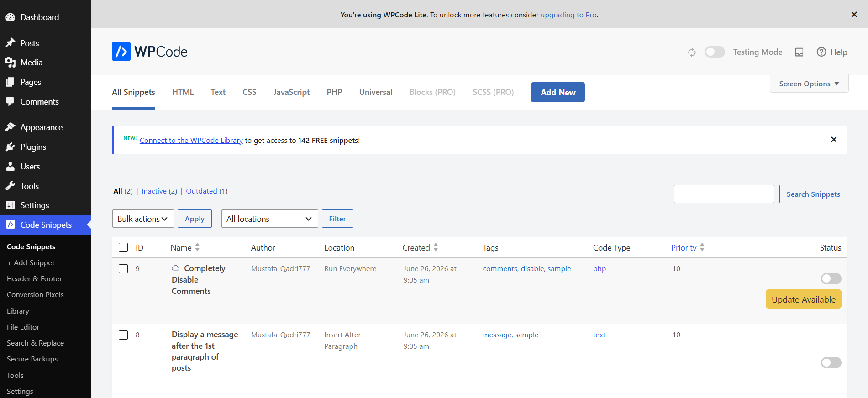Click cloud icon beside Completely Disable Comments
868x398 pixels.
point(176,268)
